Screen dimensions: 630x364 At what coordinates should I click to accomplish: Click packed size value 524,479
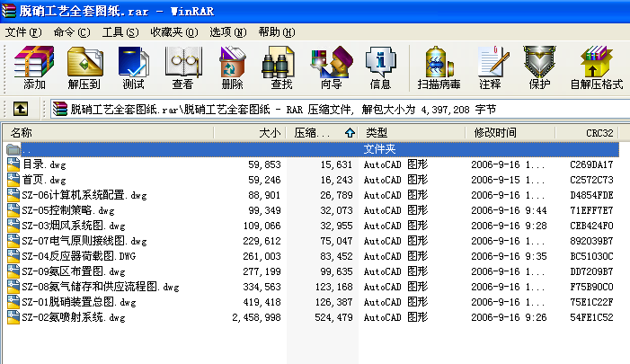(x=333, y=317)
